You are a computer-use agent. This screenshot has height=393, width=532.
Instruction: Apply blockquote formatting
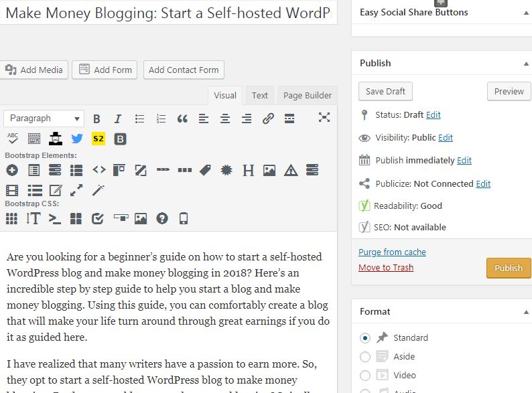tap(182, 119)
